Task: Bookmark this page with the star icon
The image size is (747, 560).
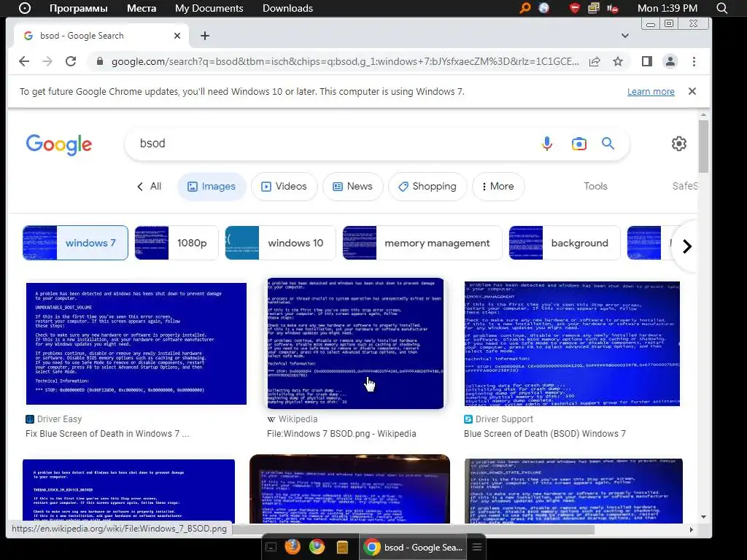Action: pos(618,61)
